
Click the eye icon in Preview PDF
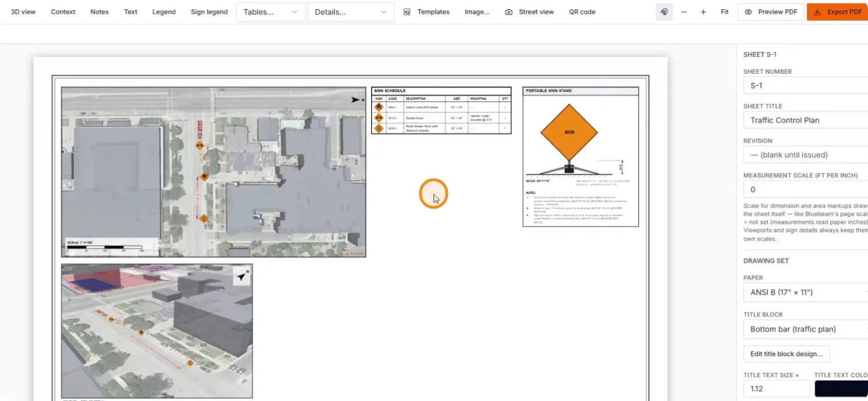[748, 12]
